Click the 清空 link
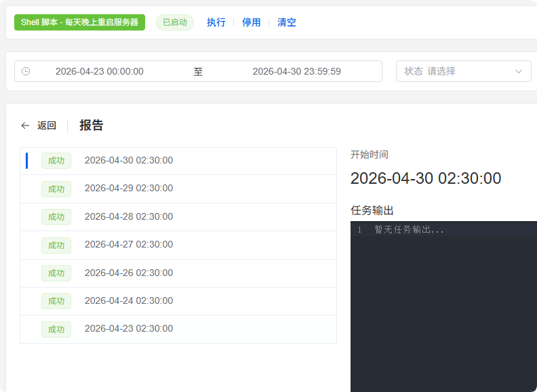The height and width of the screenshot is (392, 537). [x=287, y=22]
